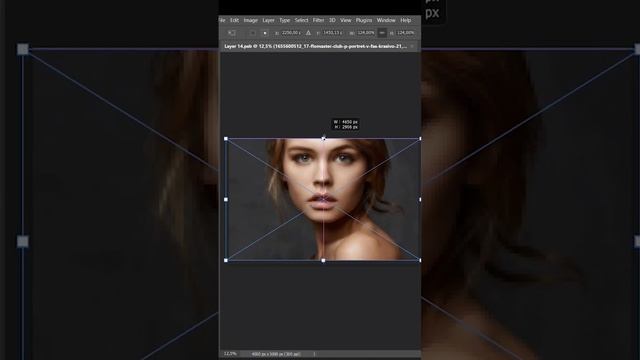The width and height of the screenshot is (640, 360).
Task: Toggle the relative positioning triangle icon
Action: click(x=309, y=33)
